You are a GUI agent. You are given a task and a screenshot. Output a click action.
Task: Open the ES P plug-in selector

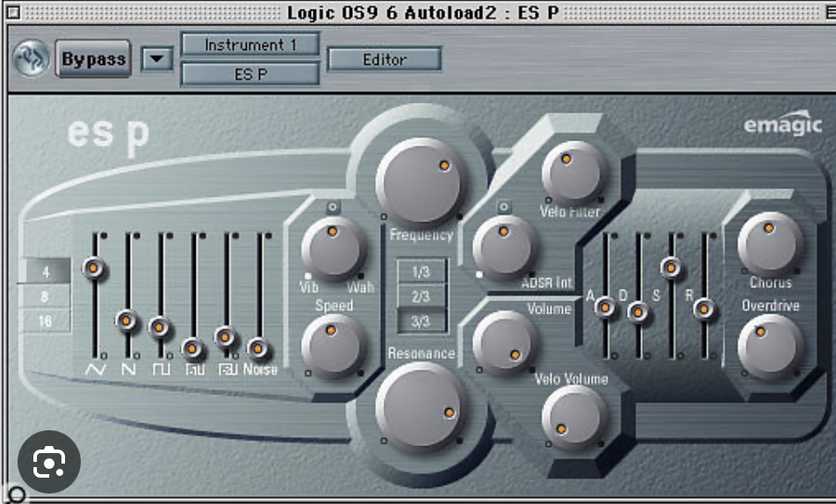click(250, 74)
